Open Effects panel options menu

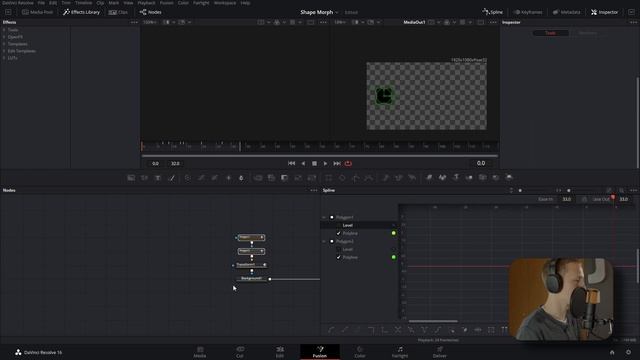pos(134,22)
